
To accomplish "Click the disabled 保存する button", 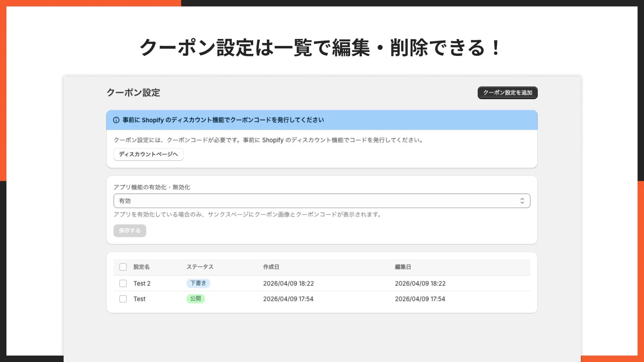I will pyautogui.click(x=130, y=230).
